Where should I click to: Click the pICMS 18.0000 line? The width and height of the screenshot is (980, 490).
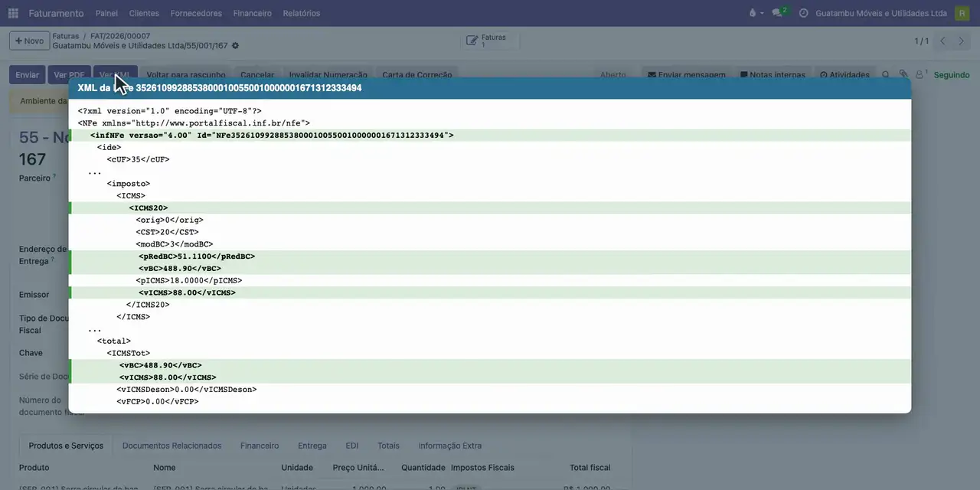coord(189,280)
